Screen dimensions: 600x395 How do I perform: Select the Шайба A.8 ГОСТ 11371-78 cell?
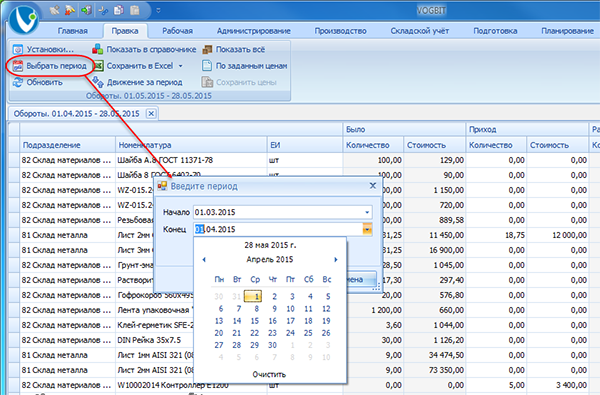[x=191, y=160]
